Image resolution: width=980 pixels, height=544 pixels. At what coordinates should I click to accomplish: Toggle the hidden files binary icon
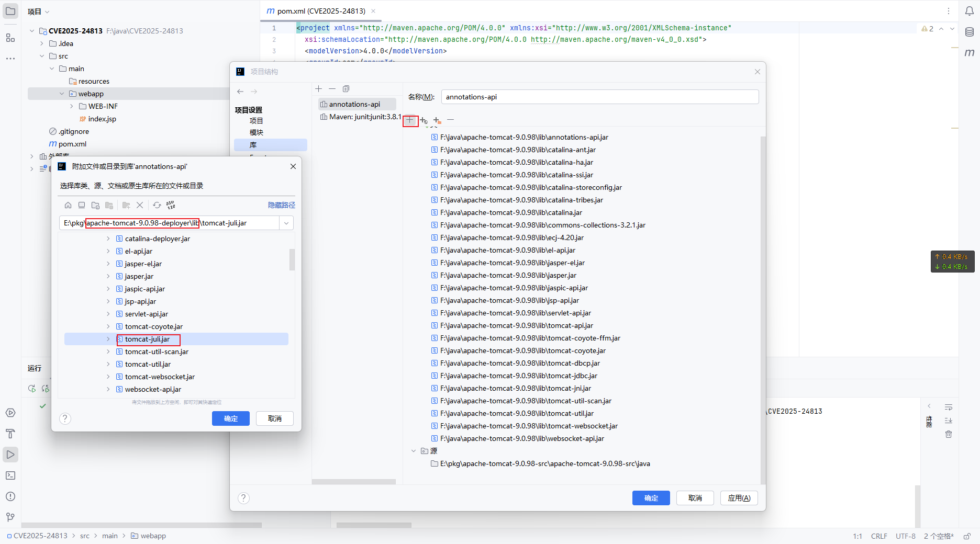(x=171, y=205)
